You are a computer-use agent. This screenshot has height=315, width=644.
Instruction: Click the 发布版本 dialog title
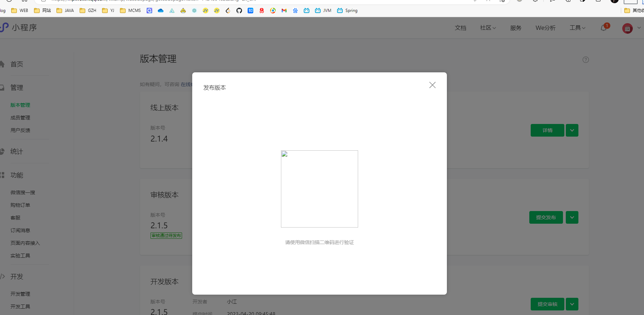pos(215,87)
